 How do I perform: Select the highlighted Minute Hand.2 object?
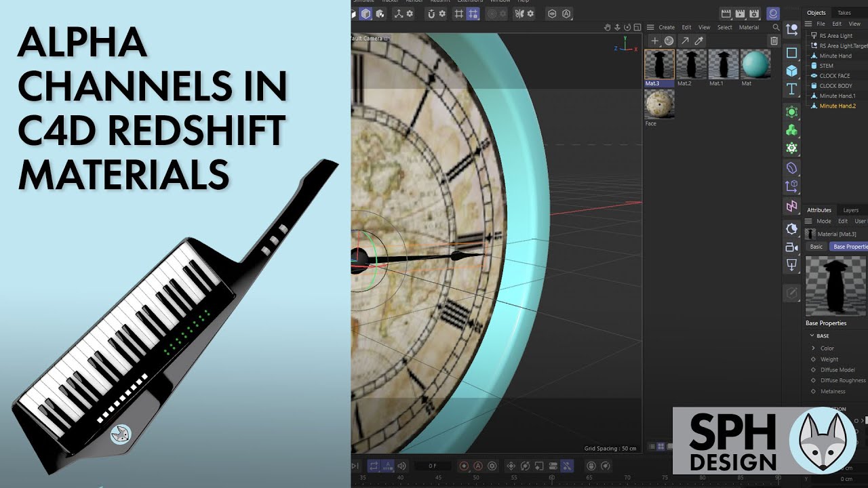point(837,106)
